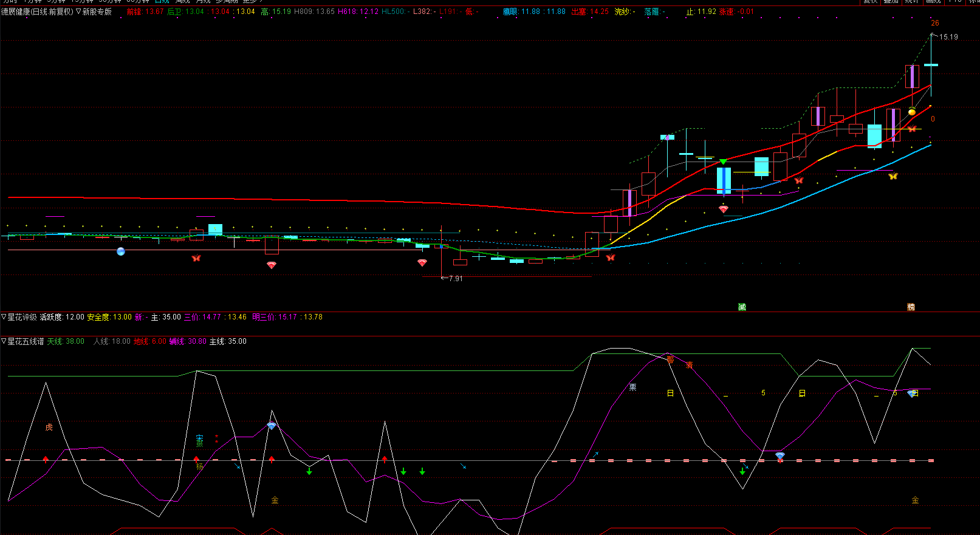
Task: Click the tall red candle with the 7.91 low
Action: pos(442,251)
